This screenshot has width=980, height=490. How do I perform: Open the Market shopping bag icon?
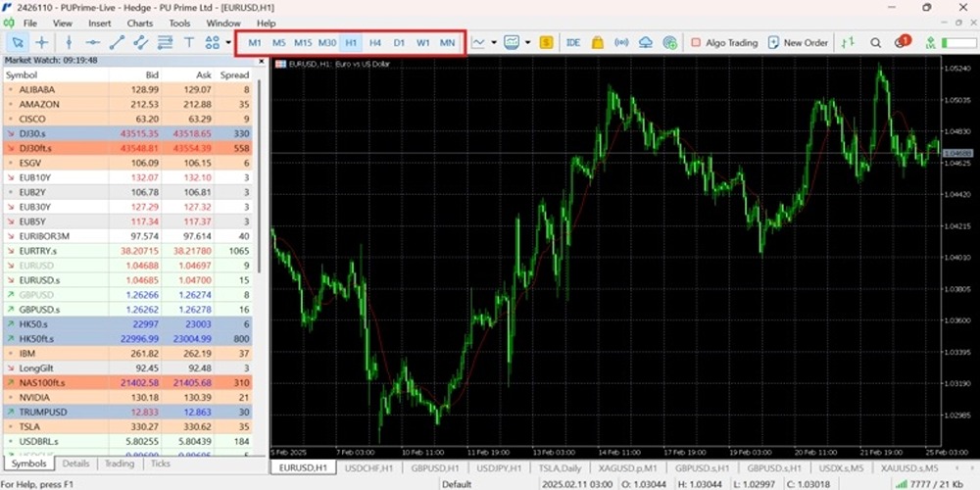598,42
